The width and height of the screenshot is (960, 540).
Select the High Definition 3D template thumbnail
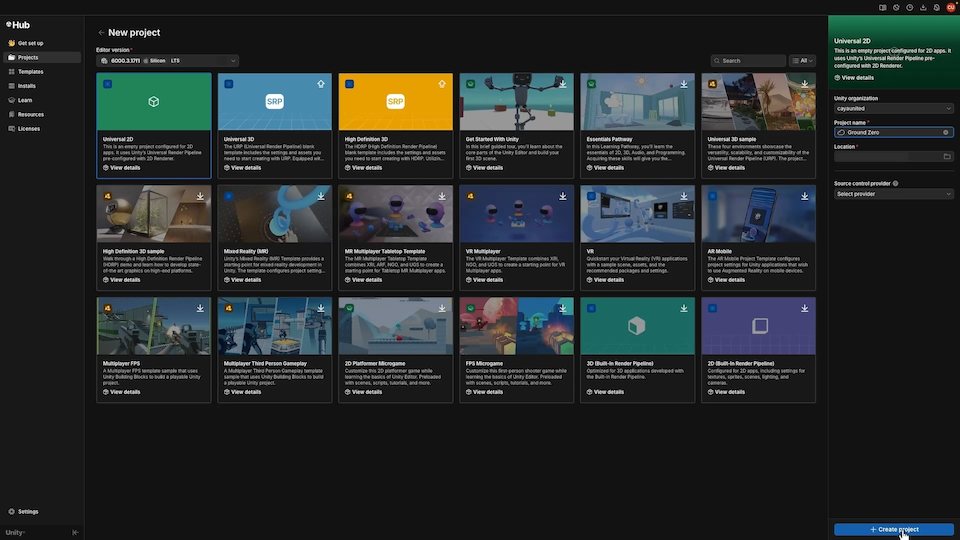tap(396, 102)
